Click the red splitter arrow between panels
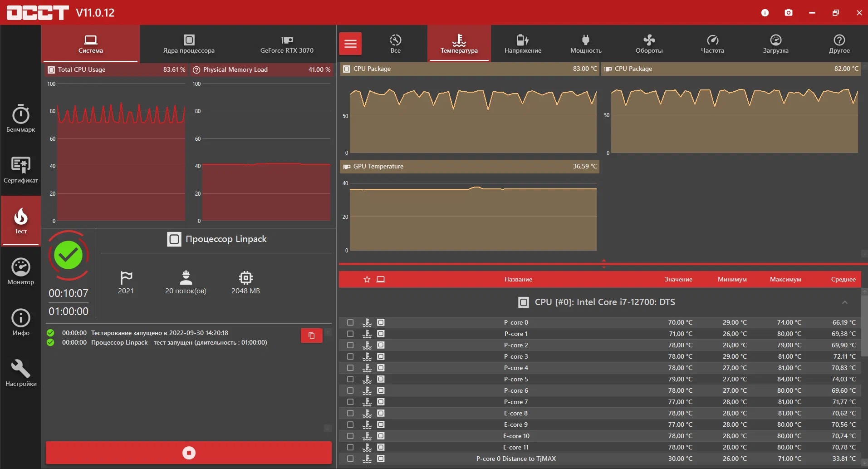The image size is (868, 469). coord(603,264)
